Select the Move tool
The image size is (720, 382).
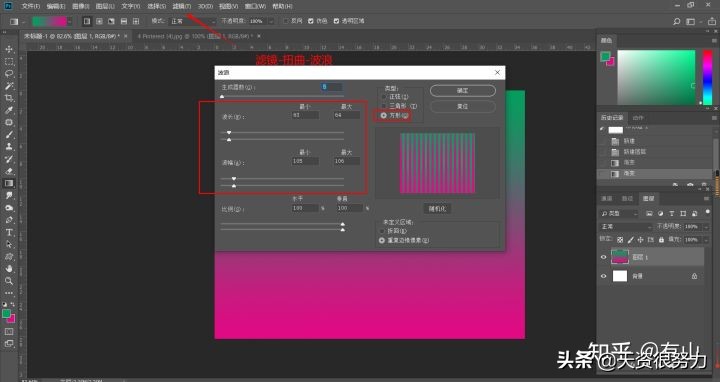[x=9, y=49]
